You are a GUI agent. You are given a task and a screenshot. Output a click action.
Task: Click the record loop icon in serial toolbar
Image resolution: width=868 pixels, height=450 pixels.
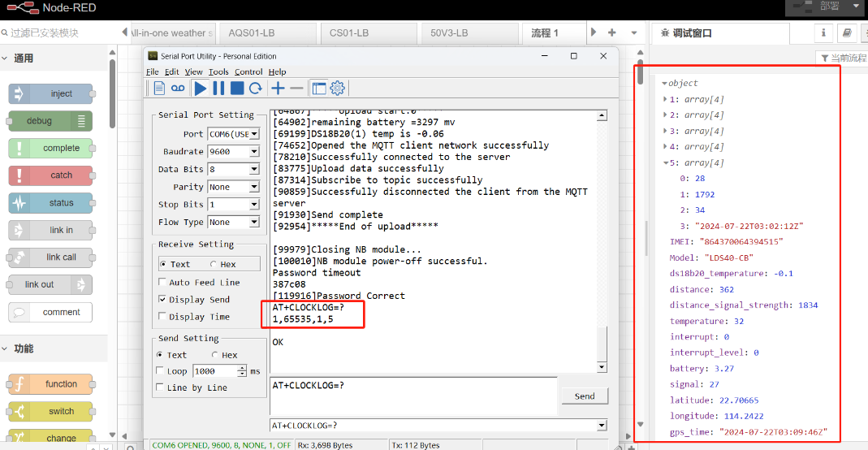point(178,88)
